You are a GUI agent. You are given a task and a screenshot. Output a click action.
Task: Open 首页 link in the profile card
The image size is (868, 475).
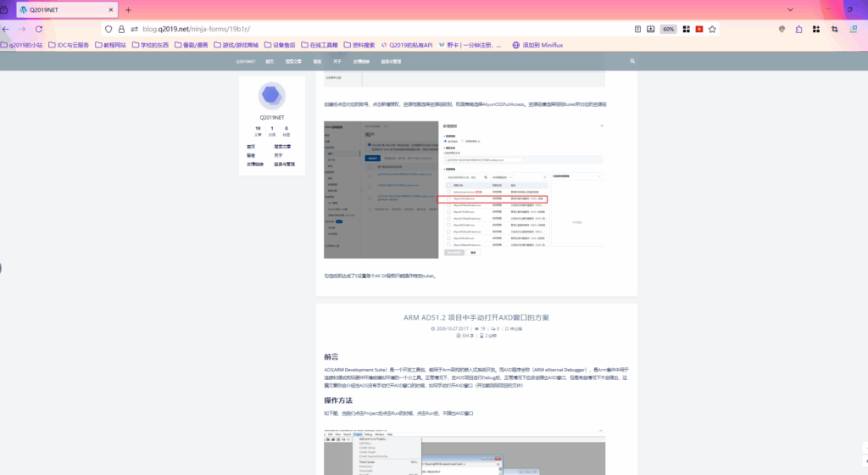[251, 147]
